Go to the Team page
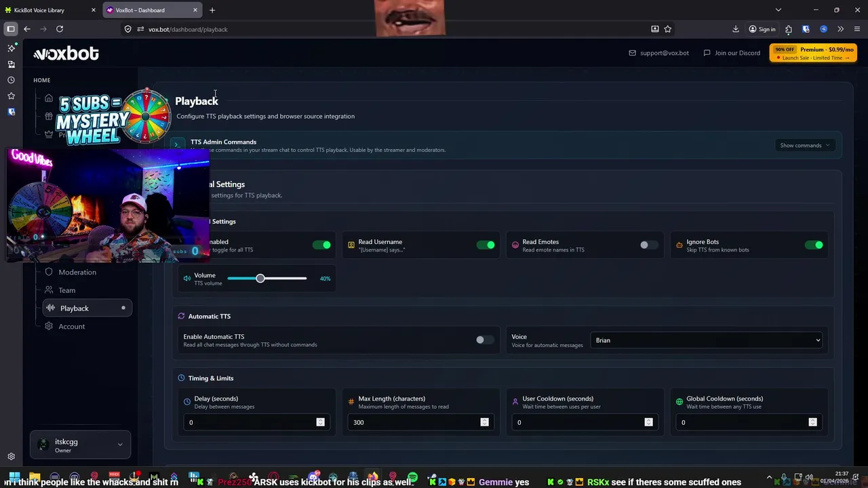Viewport: 868px width, 488px height. (x=66, y=290)
